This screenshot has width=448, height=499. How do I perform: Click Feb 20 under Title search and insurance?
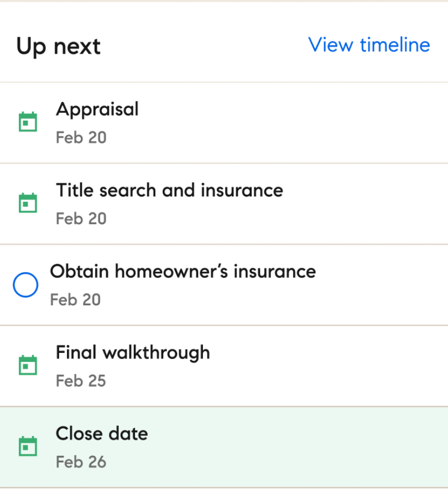click(x=81, y=219)
